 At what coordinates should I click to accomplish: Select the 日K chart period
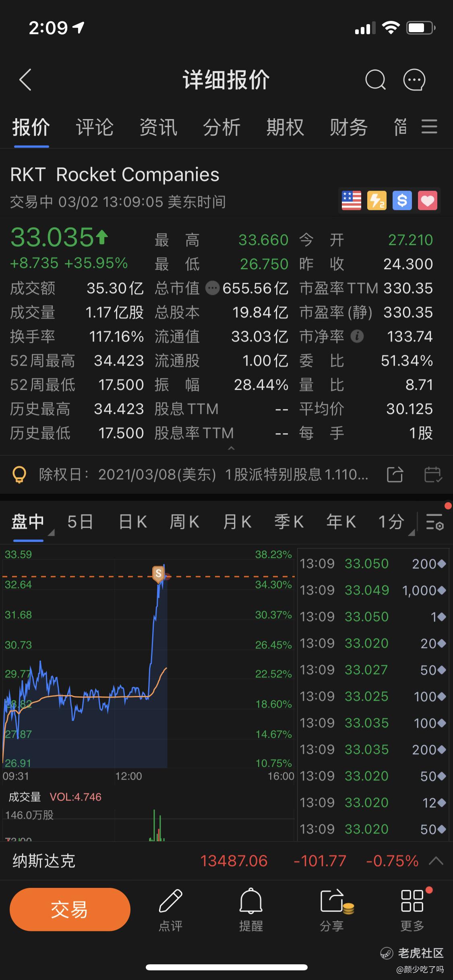[x=133, y=522]
